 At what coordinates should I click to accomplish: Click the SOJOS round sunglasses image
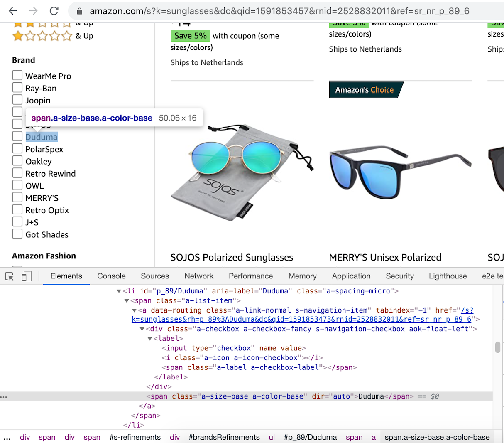point(242,172)
